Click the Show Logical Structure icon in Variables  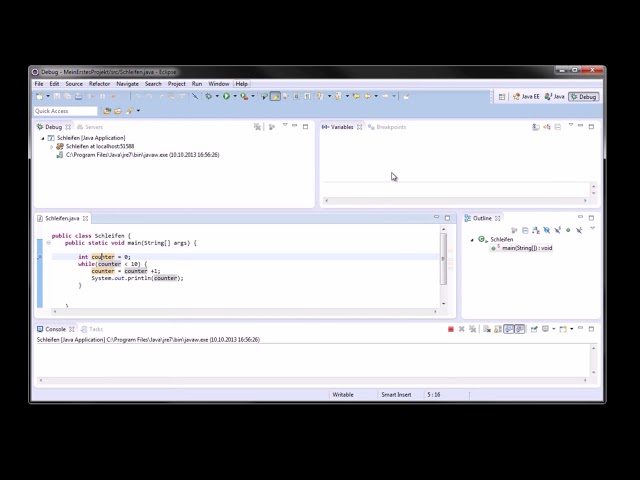[547, 127]
